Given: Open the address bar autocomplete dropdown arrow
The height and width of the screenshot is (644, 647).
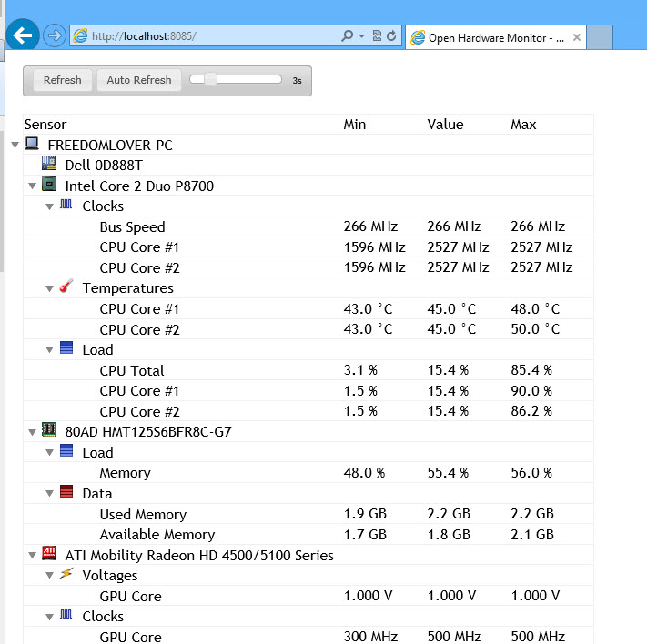Looking at the screenshot, I should point(361,36).
